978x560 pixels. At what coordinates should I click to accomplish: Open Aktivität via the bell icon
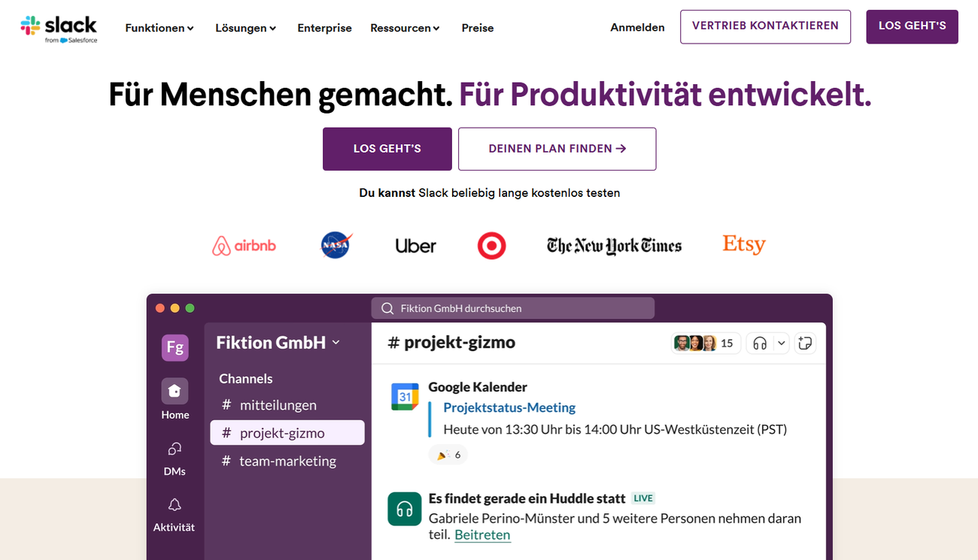[174, 504]
